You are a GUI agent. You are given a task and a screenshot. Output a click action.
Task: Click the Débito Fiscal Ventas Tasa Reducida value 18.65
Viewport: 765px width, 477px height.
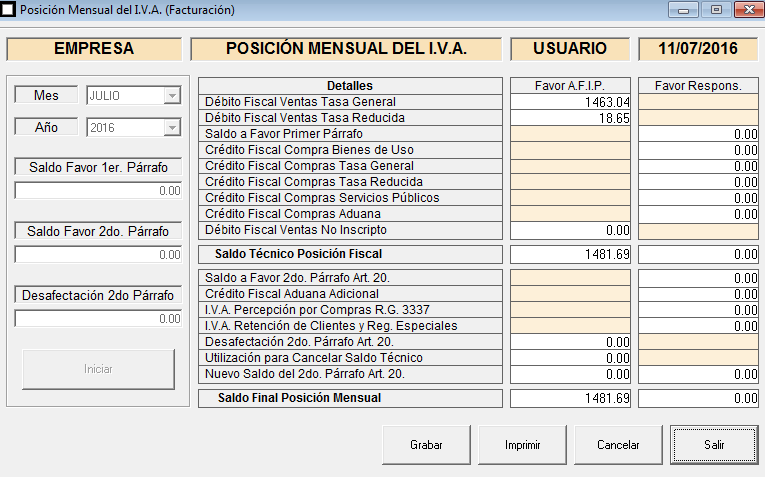click(571, 118)
